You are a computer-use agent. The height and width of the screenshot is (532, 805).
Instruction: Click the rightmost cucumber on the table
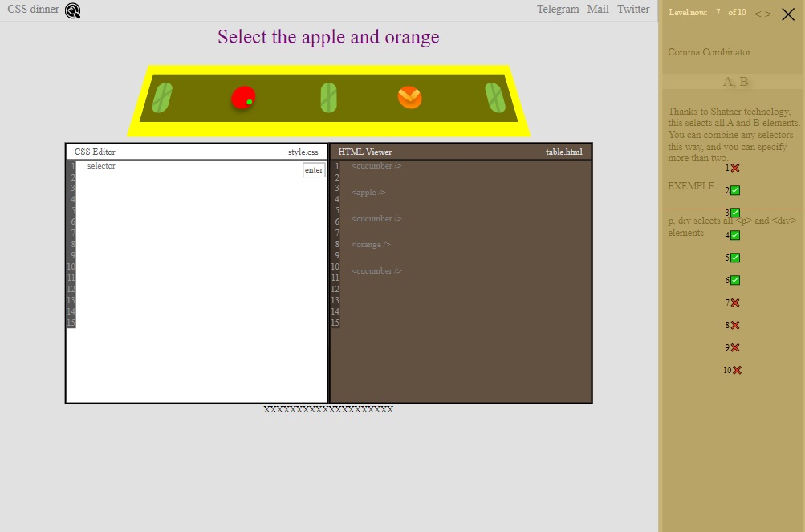tap(495, 98)
